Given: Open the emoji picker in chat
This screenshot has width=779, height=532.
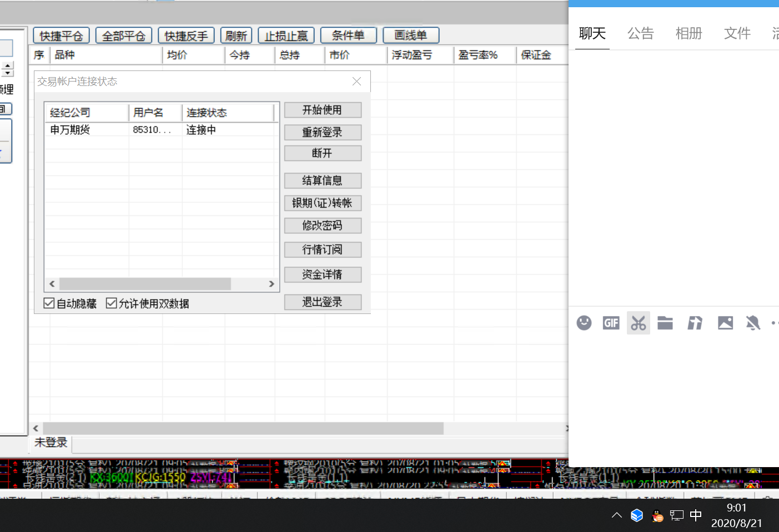Looking at the screenshot, I should coord(584,323).
